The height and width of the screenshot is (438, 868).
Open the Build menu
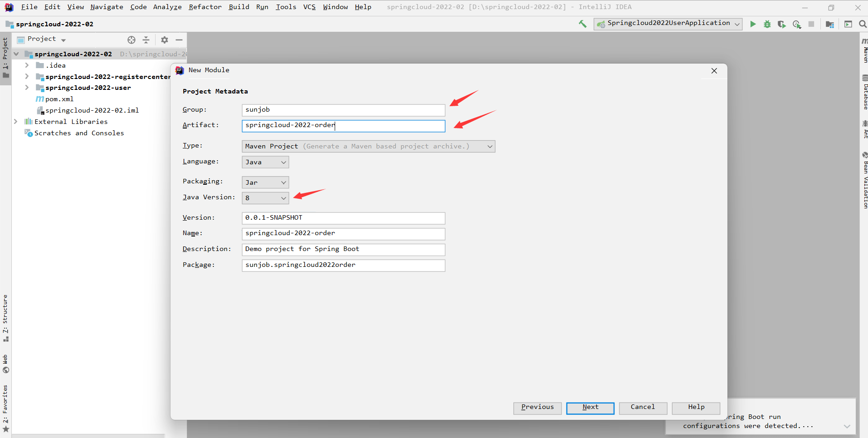point(239,7)
